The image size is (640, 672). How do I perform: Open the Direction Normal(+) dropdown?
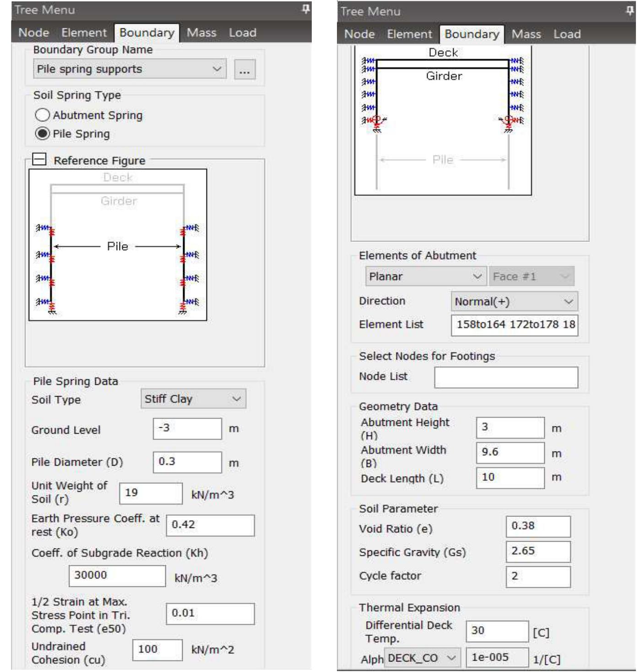point(515,301)
